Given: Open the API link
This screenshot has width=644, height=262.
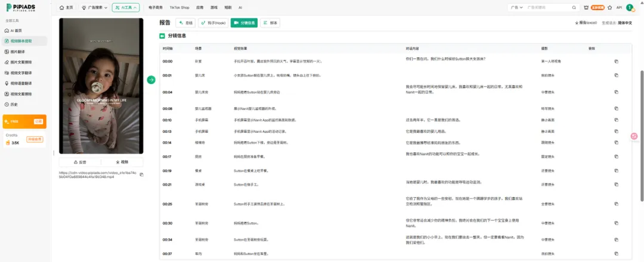Looking at the screenshot, I should (x=619, y=7).
